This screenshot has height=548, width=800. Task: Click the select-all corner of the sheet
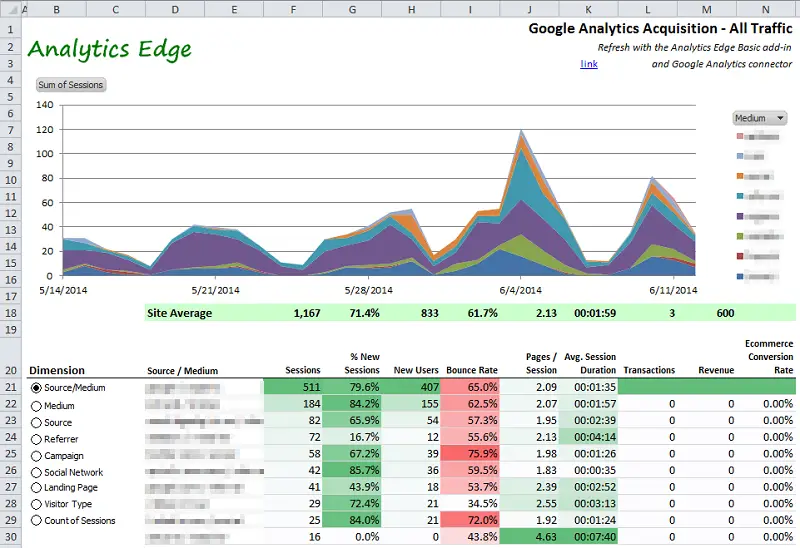[10, 9]
